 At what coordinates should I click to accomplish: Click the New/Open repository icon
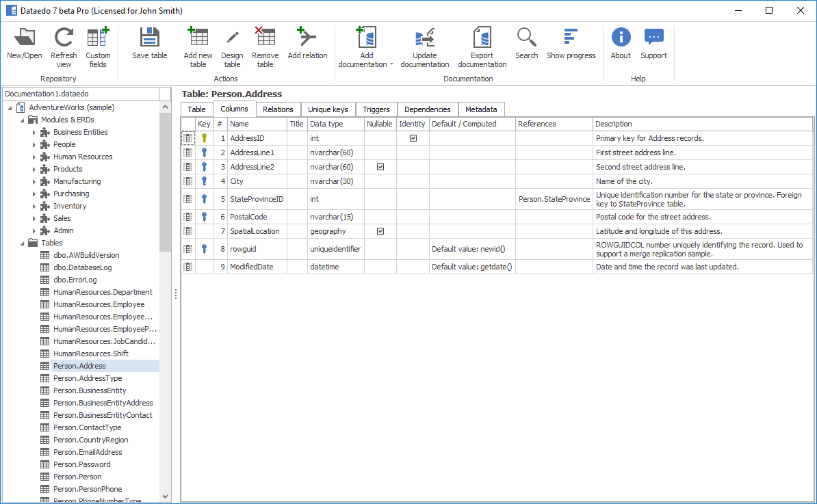click(25, 44)
